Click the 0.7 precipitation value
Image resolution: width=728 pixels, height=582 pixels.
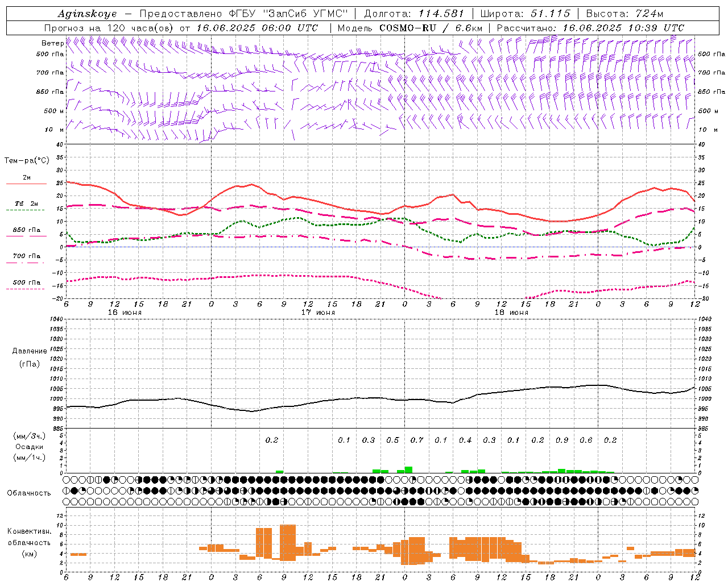click(417, 440)
